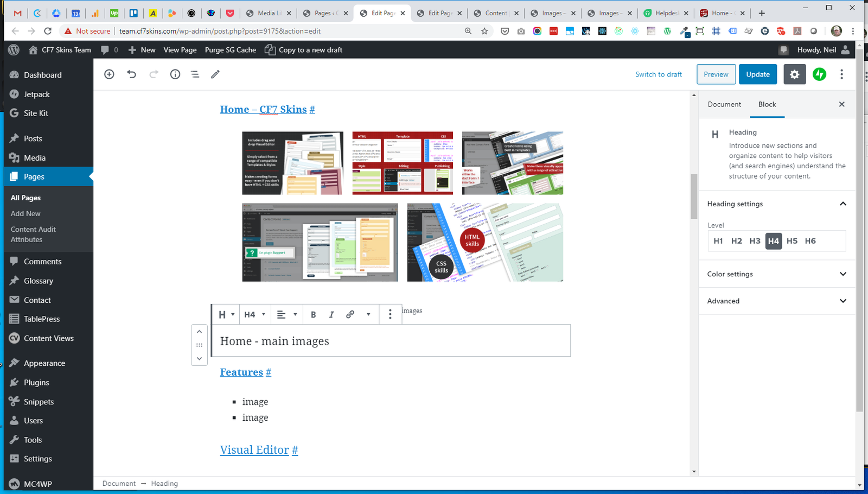Open the Jetpack lightning bolt icon
This screenshot has height=494, width=868.
[819, 74]
